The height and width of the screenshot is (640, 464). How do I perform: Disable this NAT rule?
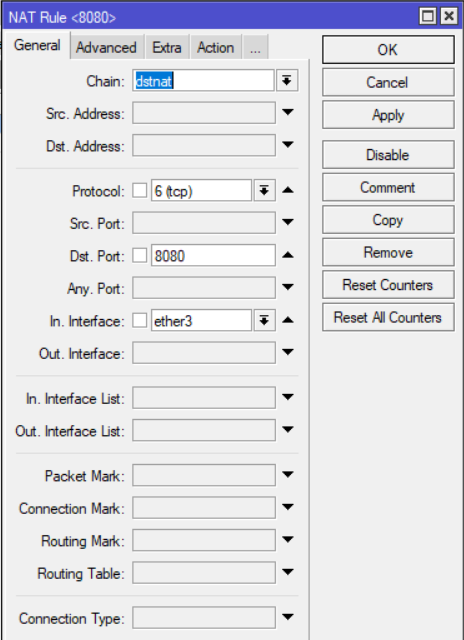pyautogui.click(x=388, y=155)
